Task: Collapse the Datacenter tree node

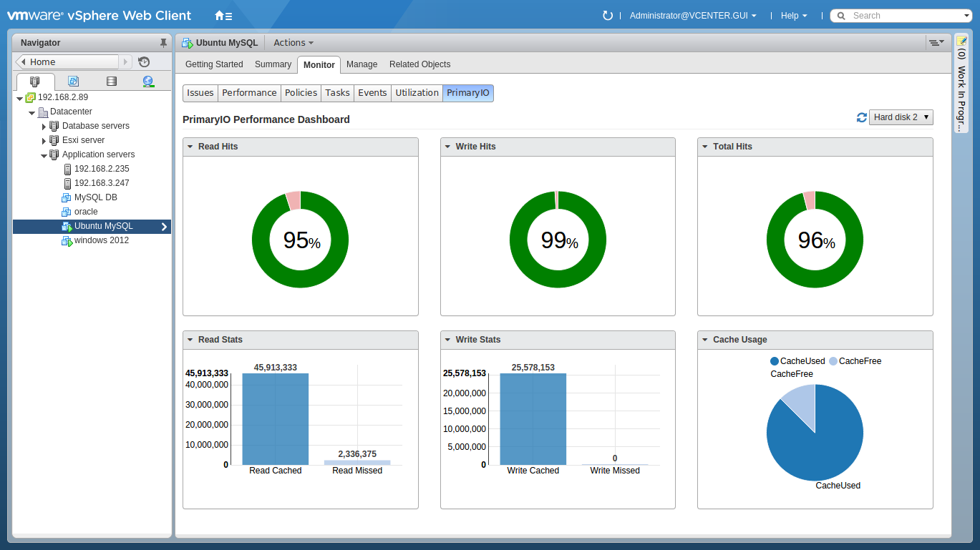Action: point(31,112)
